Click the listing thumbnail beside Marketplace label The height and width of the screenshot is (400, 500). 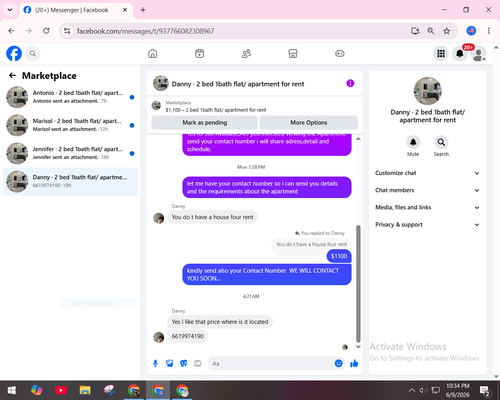tap(156, 106)
